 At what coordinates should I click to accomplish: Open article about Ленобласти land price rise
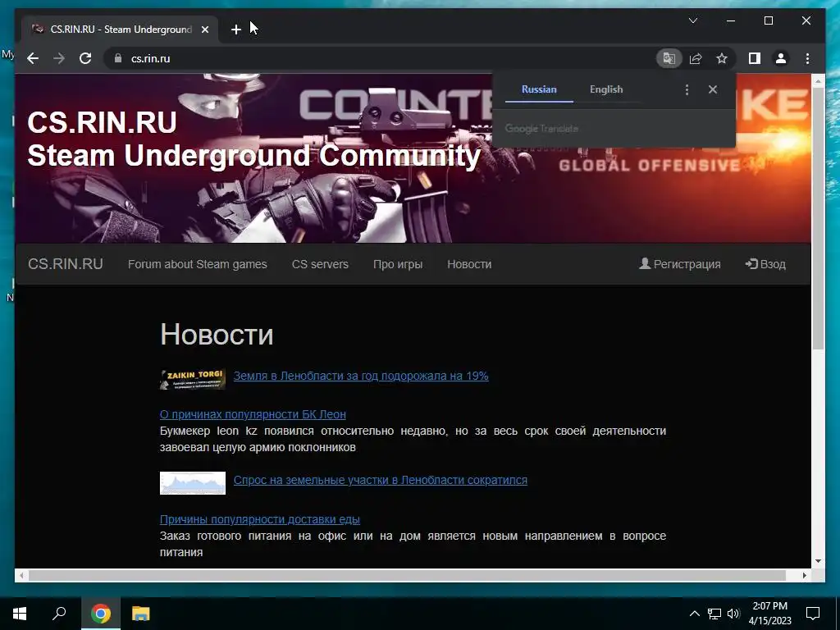(x=361, y=376)
